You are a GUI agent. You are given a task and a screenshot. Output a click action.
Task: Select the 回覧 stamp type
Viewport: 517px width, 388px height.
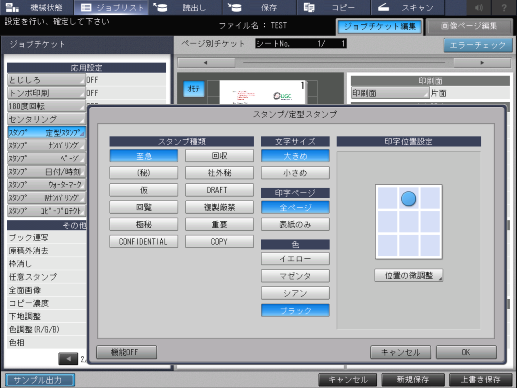[144, 207]
